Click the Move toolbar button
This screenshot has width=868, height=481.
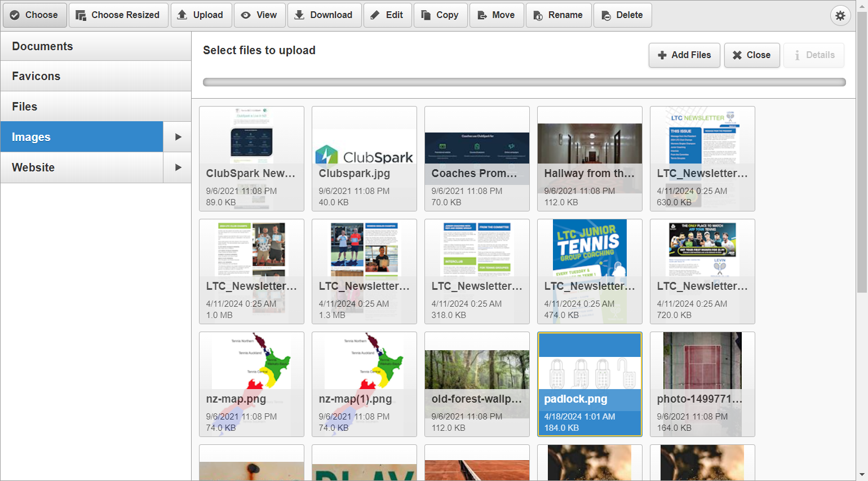(497, 15)
